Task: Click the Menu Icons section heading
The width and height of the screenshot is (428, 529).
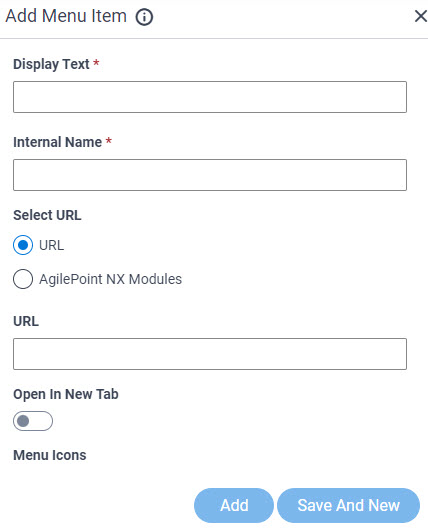Action: pyautogui.click(x=50, y=455)
